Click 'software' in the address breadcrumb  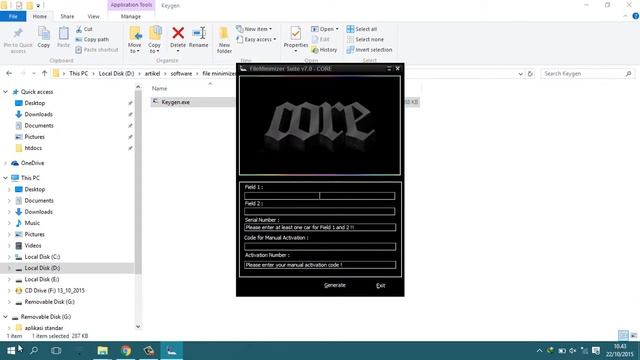click(x=181, y=74)
